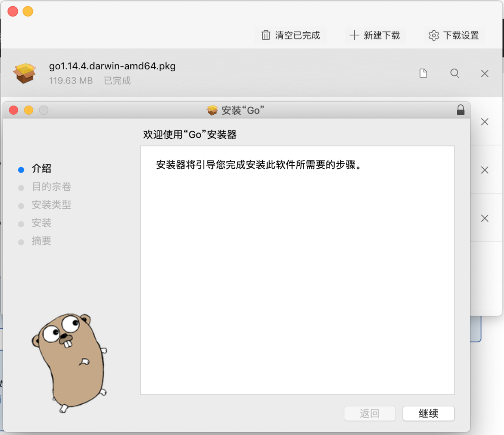504x435 pixels.
Task: Open 下载设置 download settings
Action: (x=454, y=35)
